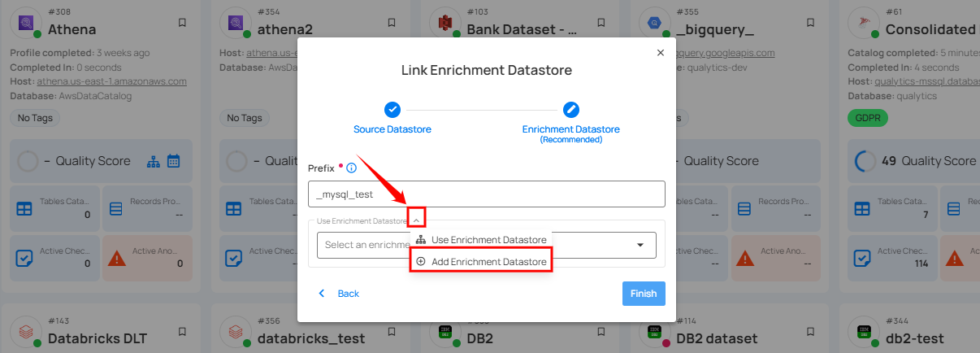
Task: Collapse the Use Enrichment Datastore chevron
Action: [x=416, y=218]
